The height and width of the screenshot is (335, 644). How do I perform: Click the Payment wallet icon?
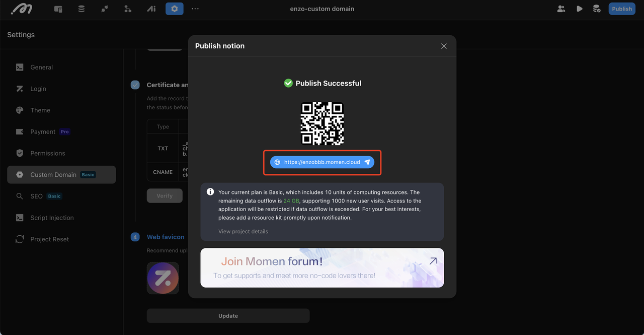20,131
